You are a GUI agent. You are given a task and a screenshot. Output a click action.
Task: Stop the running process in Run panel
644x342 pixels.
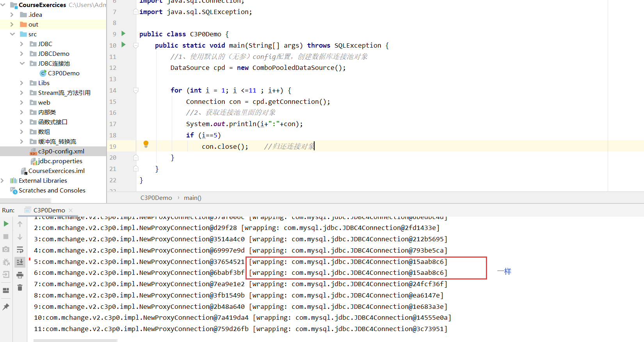[x=6, y=237]
